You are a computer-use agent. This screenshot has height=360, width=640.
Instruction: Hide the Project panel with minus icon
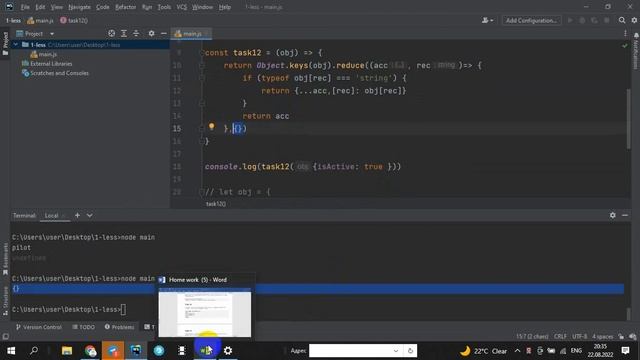click(164, 33)
